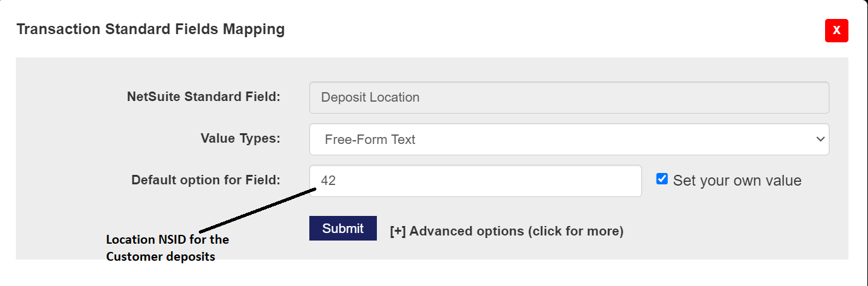Focus the Default option for Field input

475,181
